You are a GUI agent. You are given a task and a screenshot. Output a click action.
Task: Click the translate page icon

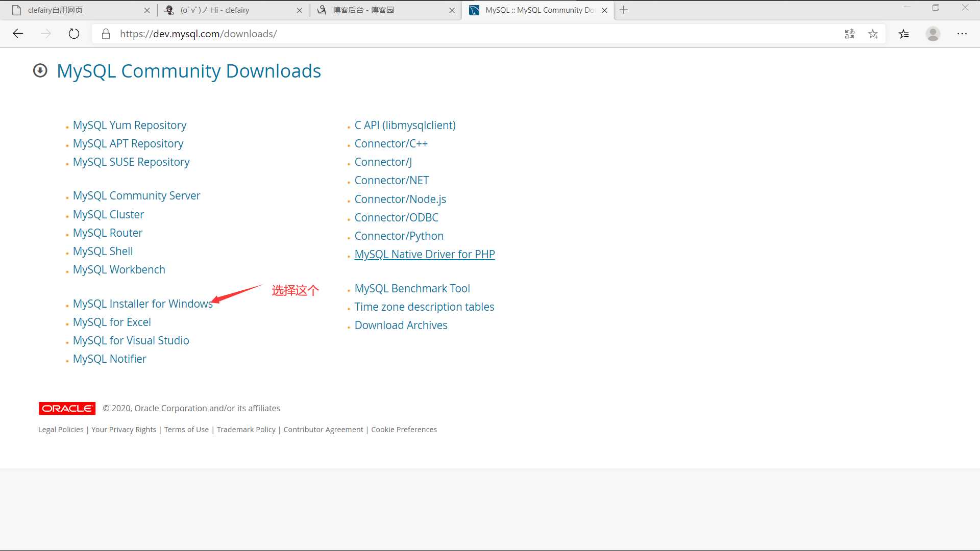tap(849, 34)
